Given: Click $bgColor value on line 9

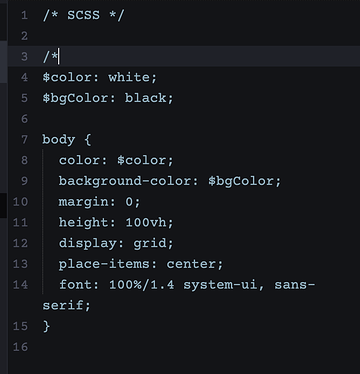Looking at the screenshot, I should pyautogui.click(x=241, y=181).
